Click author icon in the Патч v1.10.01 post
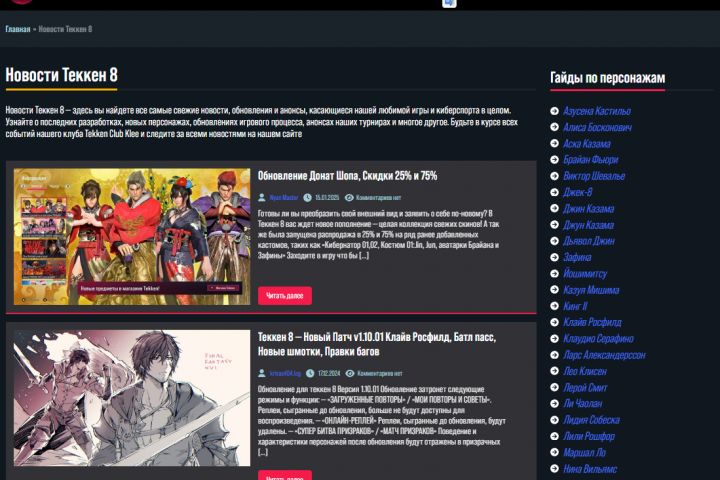The image size is (720, 480). coord(262,373)
